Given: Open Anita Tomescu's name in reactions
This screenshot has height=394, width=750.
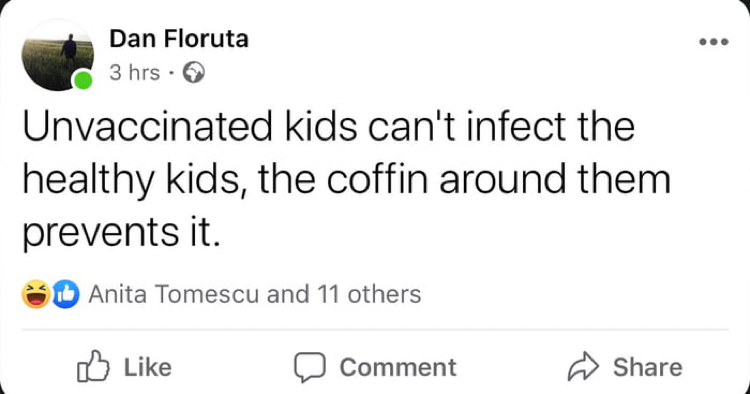Looking at the screenshot, I should click(x=174, y=294).
